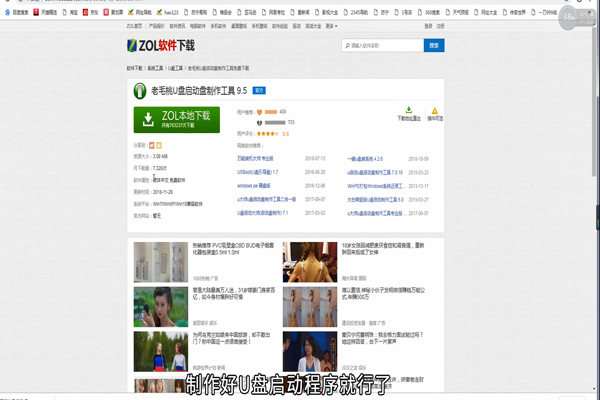
Task: Click 系统工具 in the breadcrumb
Action: click(155, 68)
